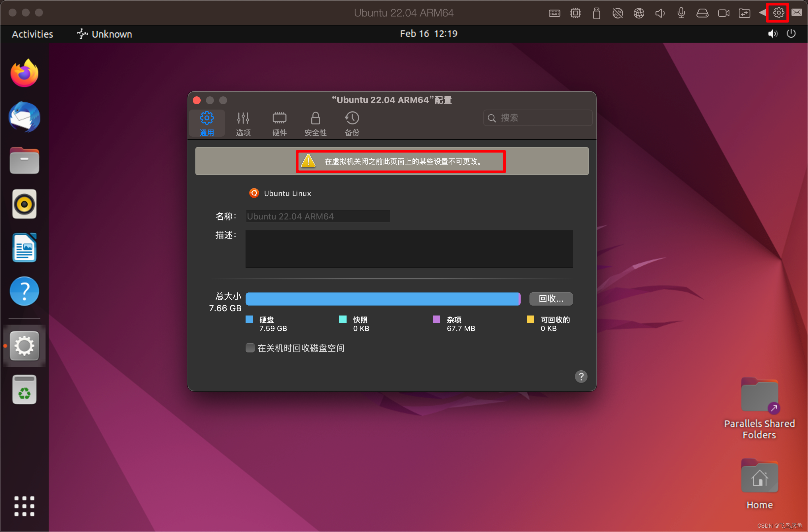Click the 7.59 GB hard disk value

[273, 329]
